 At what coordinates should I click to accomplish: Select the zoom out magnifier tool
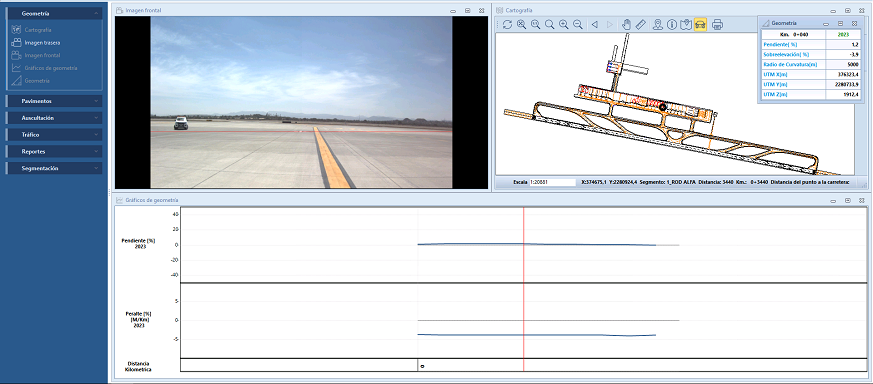578,24
